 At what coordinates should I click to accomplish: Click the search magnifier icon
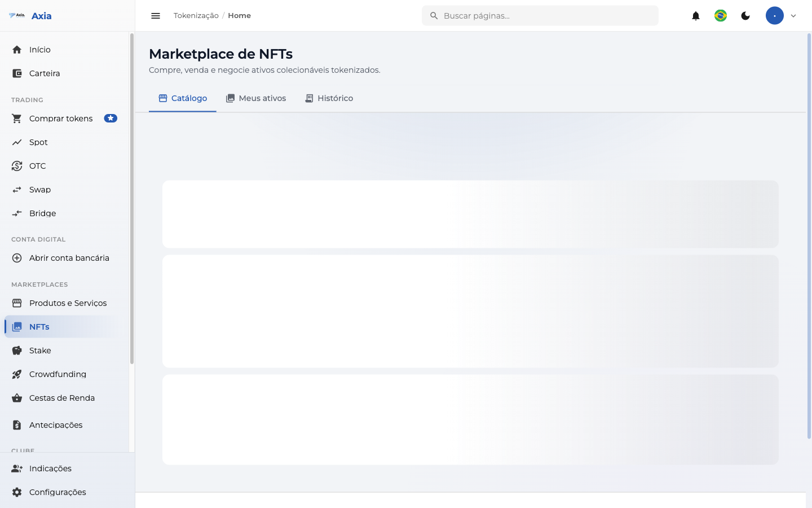coord(434,16)
